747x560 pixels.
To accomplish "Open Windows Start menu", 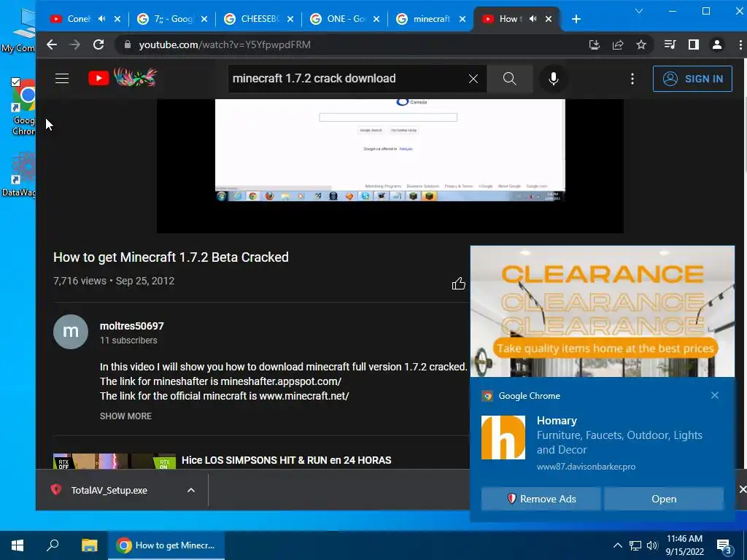I will [x=18, y=545].
